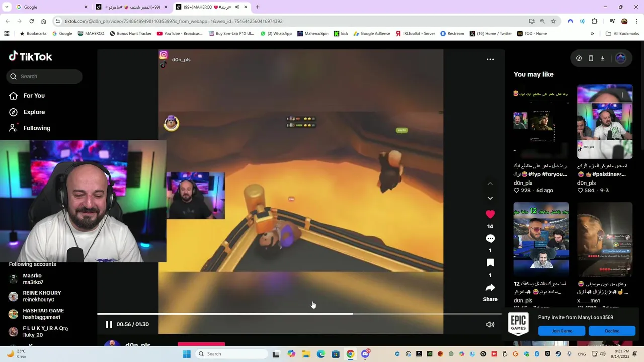The width and height of the screenshot is (644, 362).
Task: Click the Windows taskbar search box
Action: pos(232,354)
